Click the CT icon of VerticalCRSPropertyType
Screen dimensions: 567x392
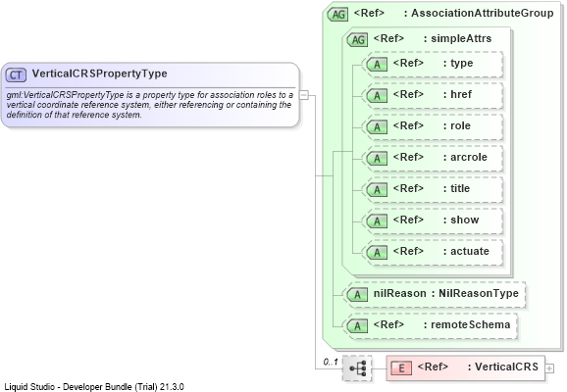pyautogui.click(x=16, y=74)
